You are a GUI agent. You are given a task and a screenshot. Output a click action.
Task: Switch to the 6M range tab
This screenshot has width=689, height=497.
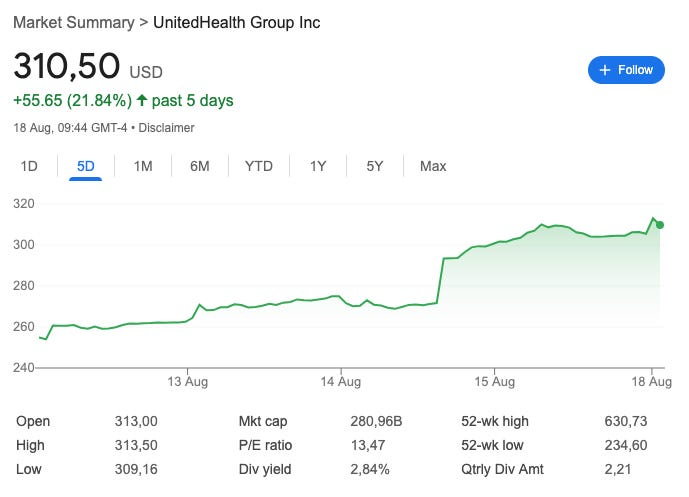click(x=199, y=166)
